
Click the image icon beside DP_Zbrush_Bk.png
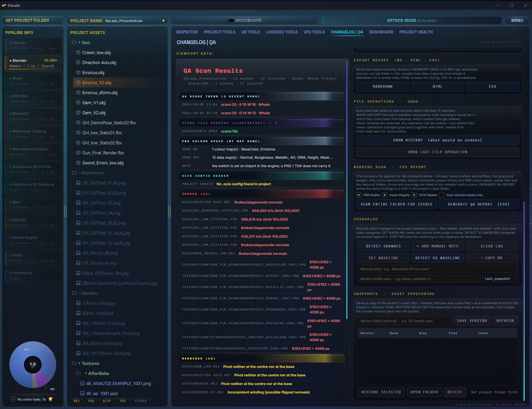click(x=78, y=253)
